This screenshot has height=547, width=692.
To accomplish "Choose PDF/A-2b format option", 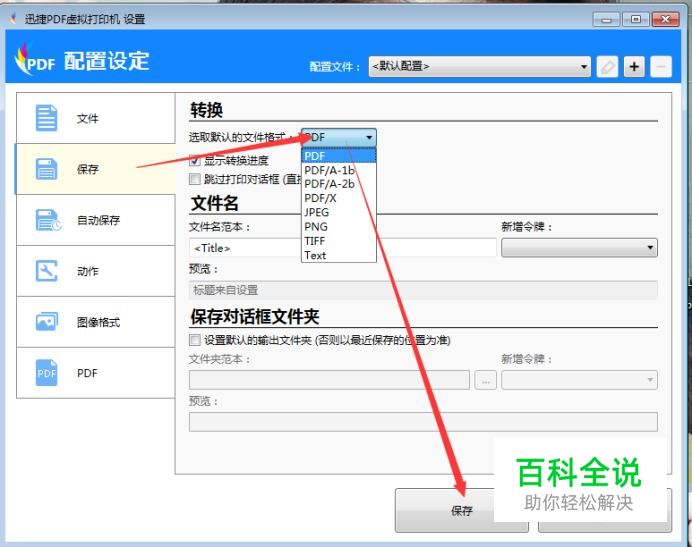I will [338, 184].
